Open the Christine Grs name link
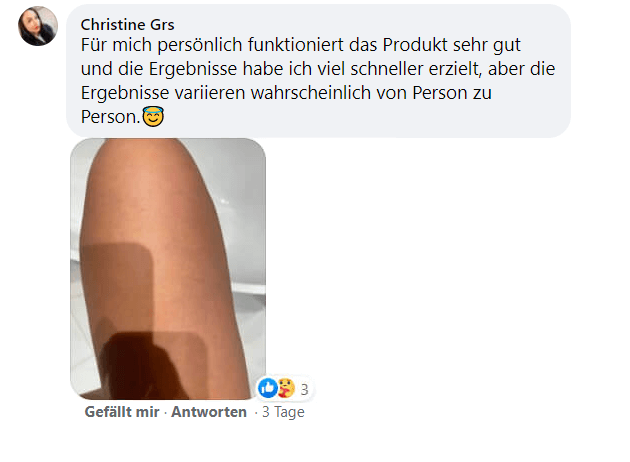The image size is (630, 462). pyautogui.click(x=127, y=25)
